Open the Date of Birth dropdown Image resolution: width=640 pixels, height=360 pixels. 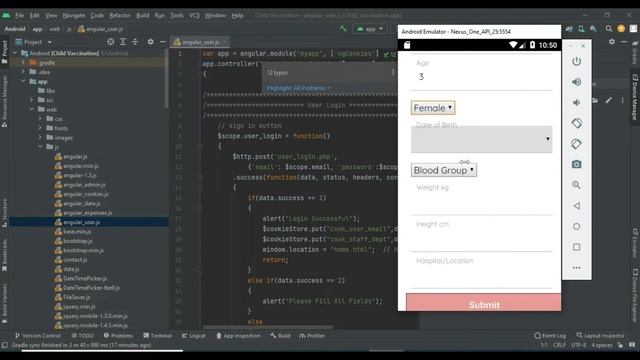[x=482, y=139]
